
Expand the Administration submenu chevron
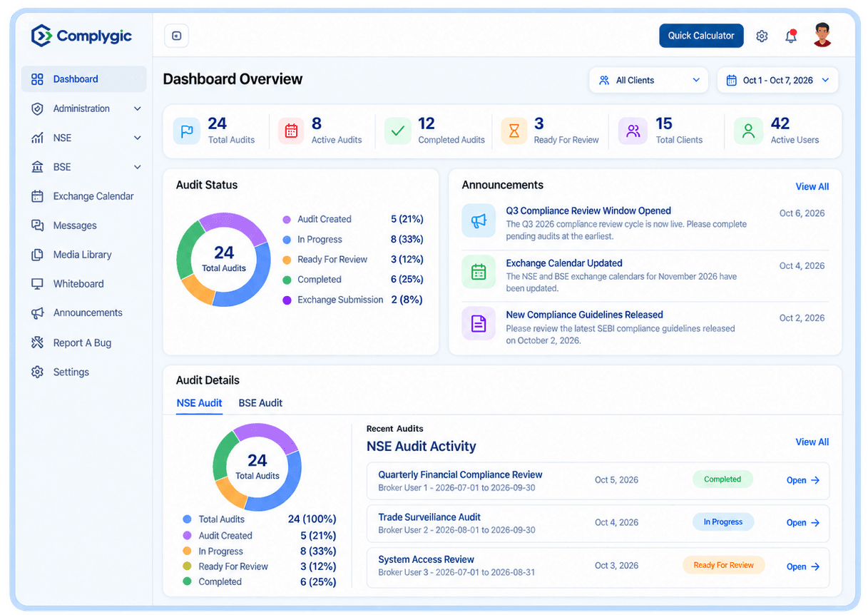pyautogui.click(x=138, y=108)
